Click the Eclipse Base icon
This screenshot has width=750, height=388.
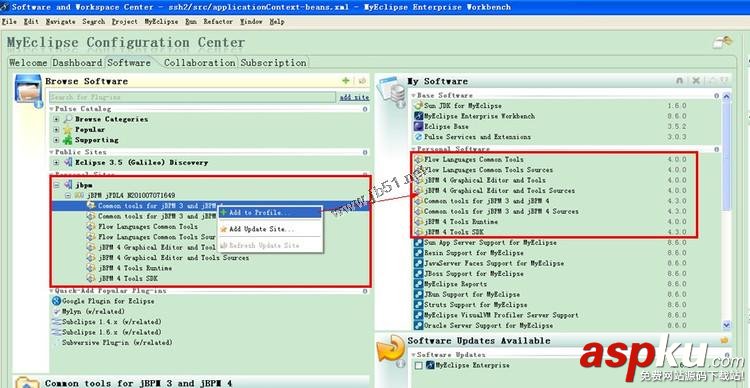(419, 126)
